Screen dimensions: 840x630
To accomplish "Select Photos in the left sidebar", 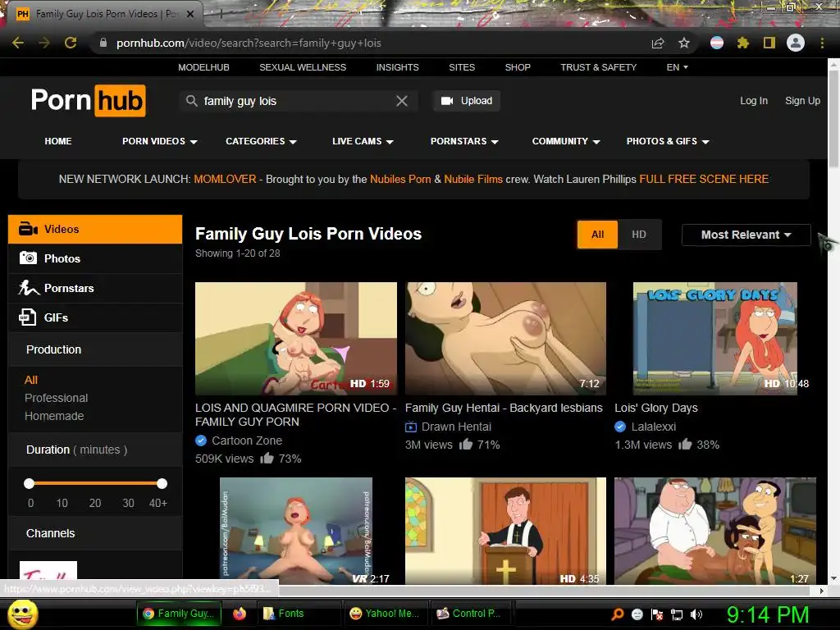I will tap(95, 258).
